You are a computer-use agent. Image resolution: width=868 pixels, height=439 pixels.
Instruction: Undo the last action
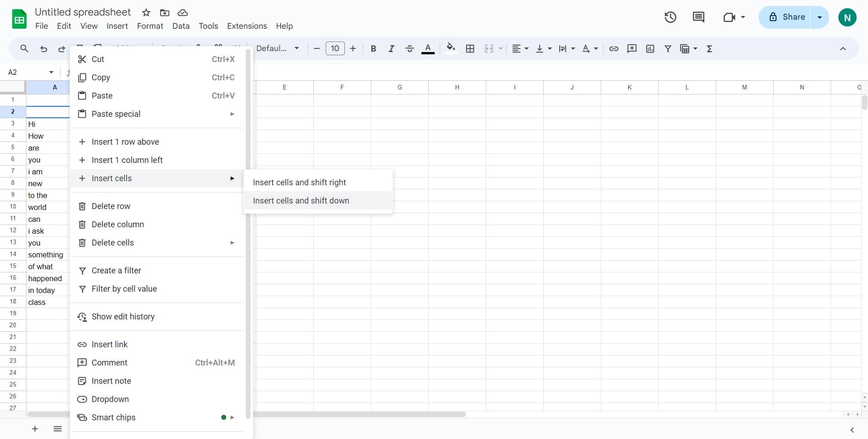(x=43, y=48)
